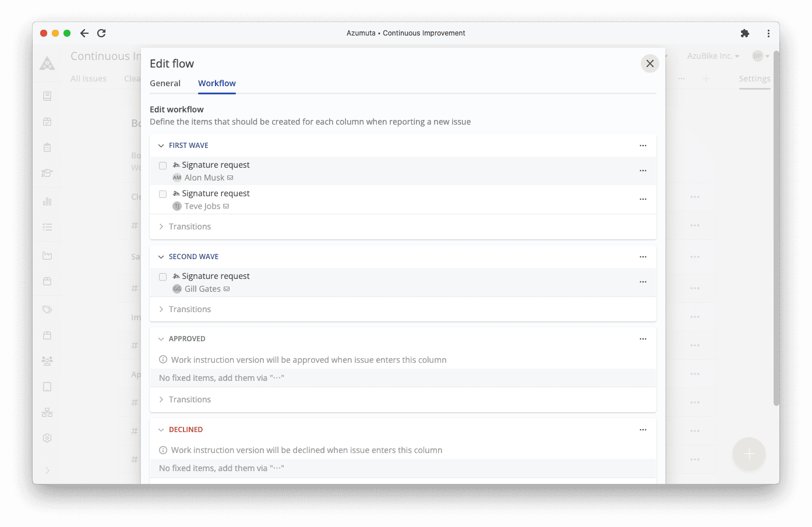812x527 pixels.
Task: Select the graduation cap training sidebar icon
Action: click(x=47, y=173)
